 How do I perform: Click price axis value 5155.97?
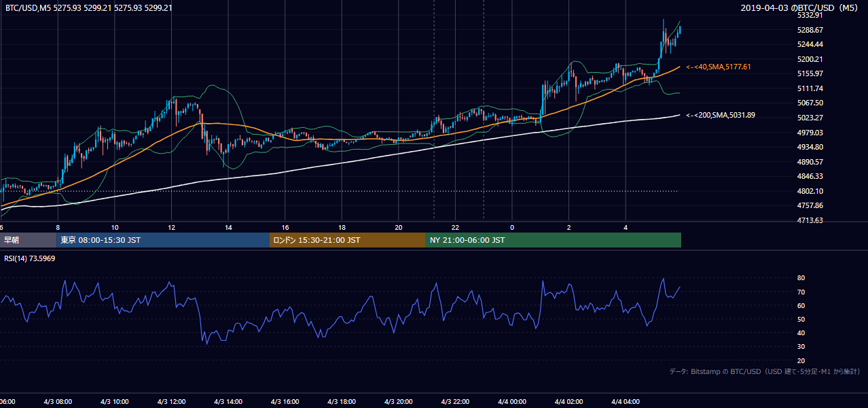tap(810, 73)
